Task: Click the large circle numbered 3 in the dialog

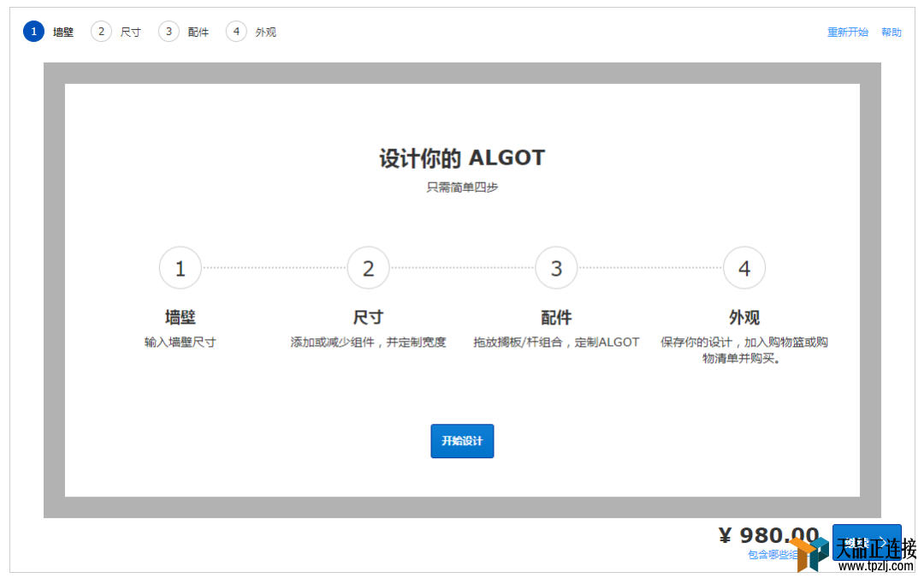Action: tap(556, 268)
